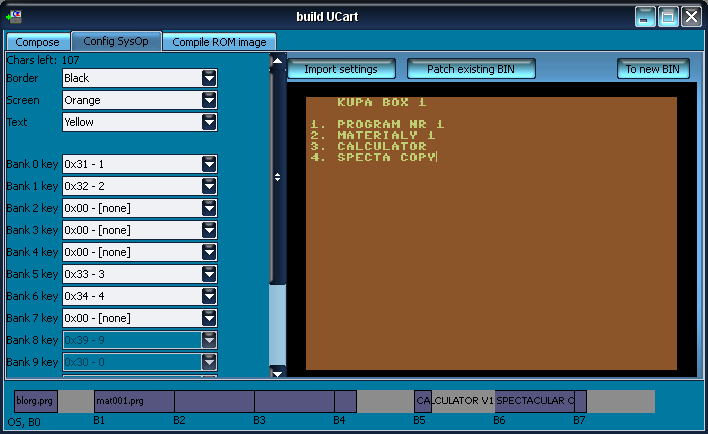
Task: Minimize the build UCart window
Action: pyautogui.click(x=646, y=16)
